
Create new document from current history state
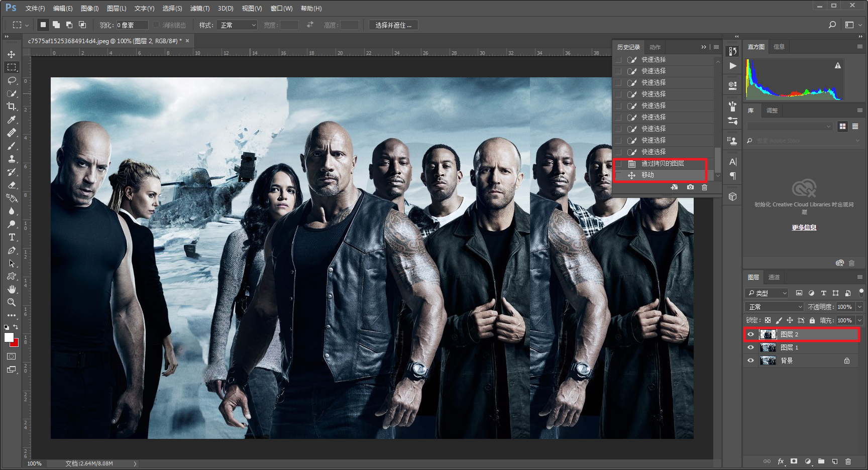pyautogui.click(x=674, y=187)
